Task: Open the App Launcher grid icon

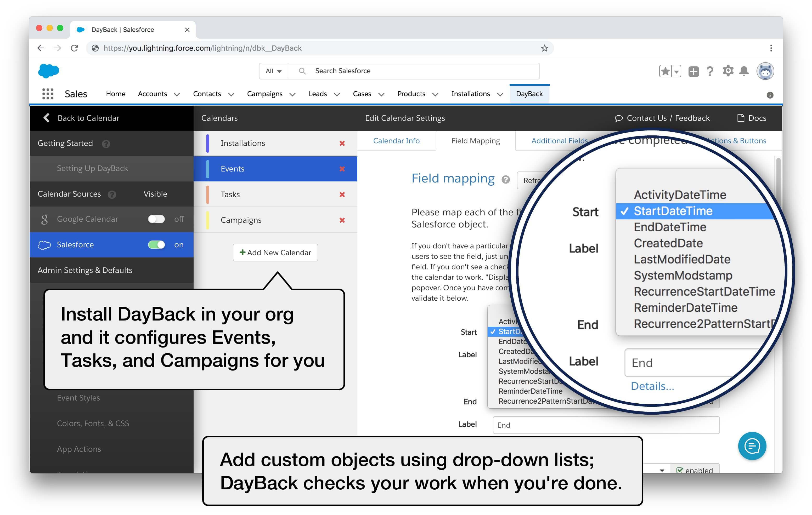Action: (48, 94)
